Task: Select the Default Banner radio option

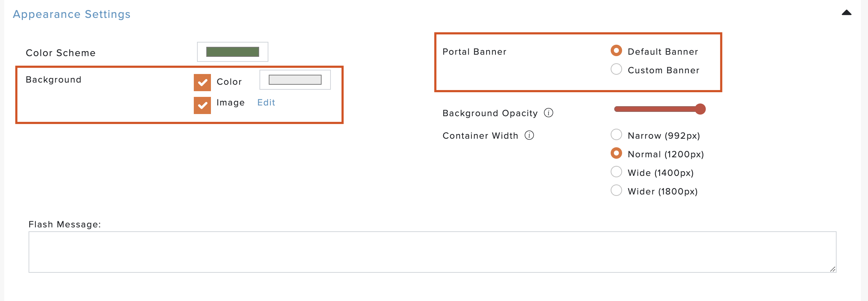Action: click(x=616, y=51)
